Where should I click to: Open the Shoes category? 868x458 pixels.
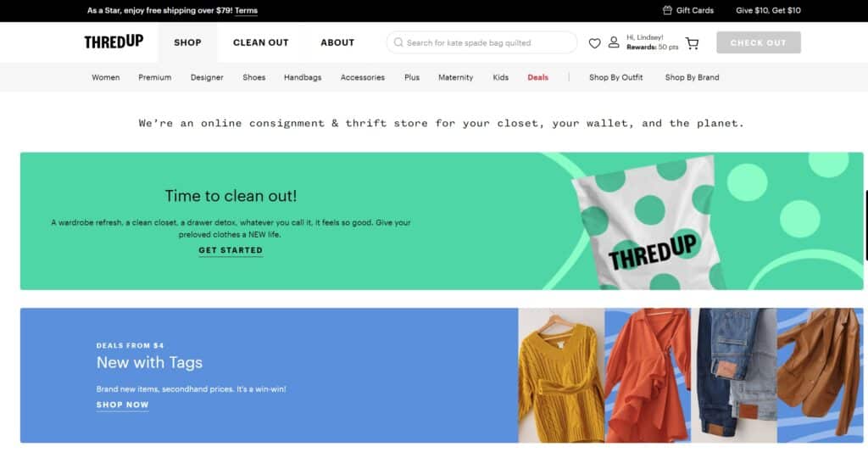click(x=254, y=77)
